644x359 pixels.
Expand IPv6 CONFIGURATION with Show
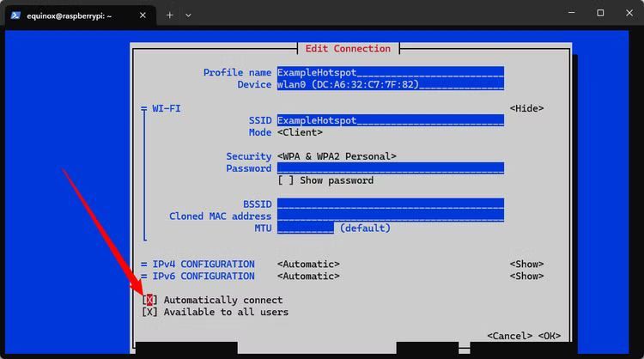526,276
